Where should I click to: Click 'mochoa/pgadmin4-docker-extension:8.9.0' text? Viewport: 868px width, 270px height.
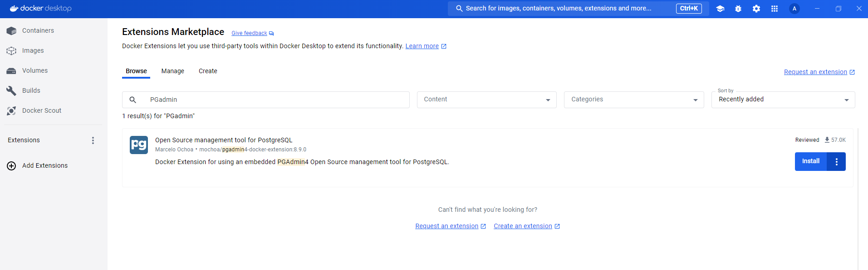tap(253, 150)
